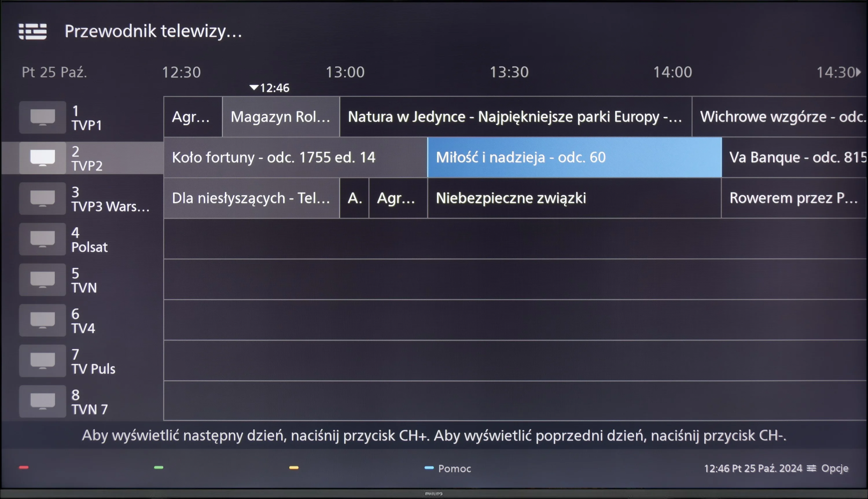Advance timeline with arrow next to 14:30

(858, 72)
